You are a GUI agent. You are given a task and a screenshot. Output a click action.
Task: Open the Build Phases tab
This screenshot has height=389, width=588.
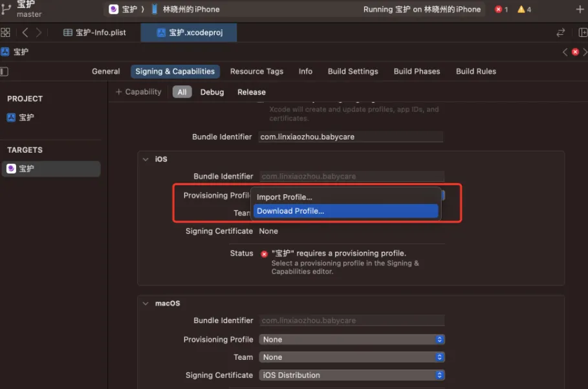tap(417, 71)
